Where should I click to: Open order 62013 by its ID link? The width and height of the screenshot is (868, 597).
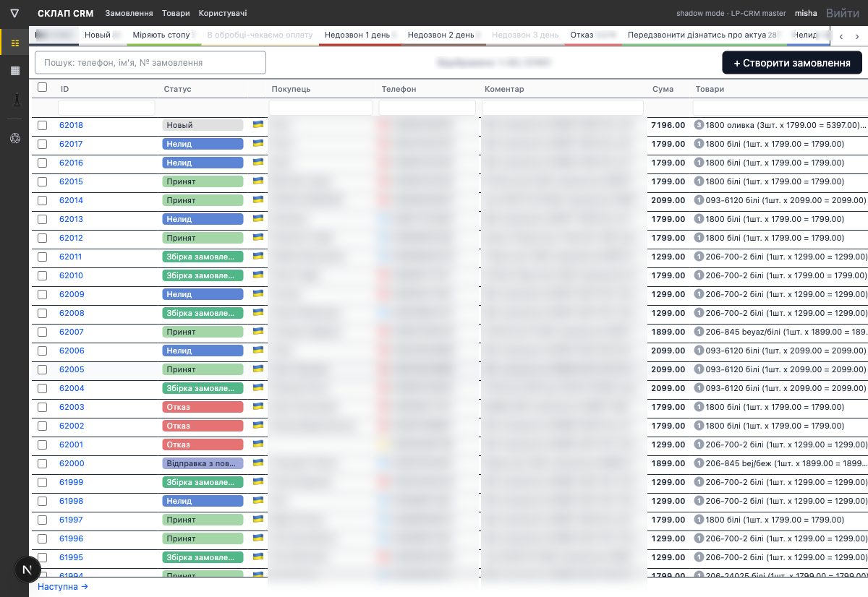[x=71, y=219]
